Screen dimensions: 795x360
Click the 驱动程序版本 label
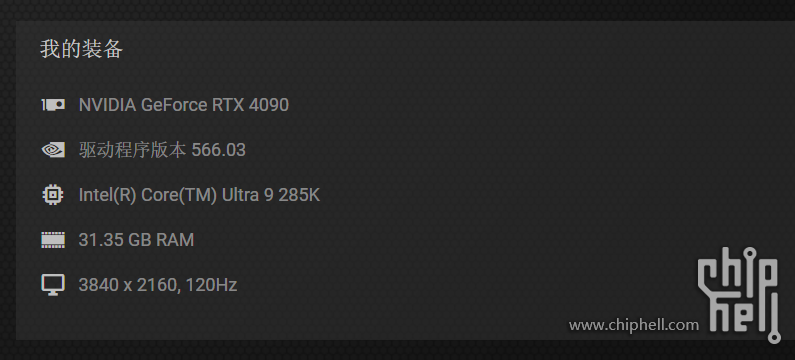click(x=132, y=150)
